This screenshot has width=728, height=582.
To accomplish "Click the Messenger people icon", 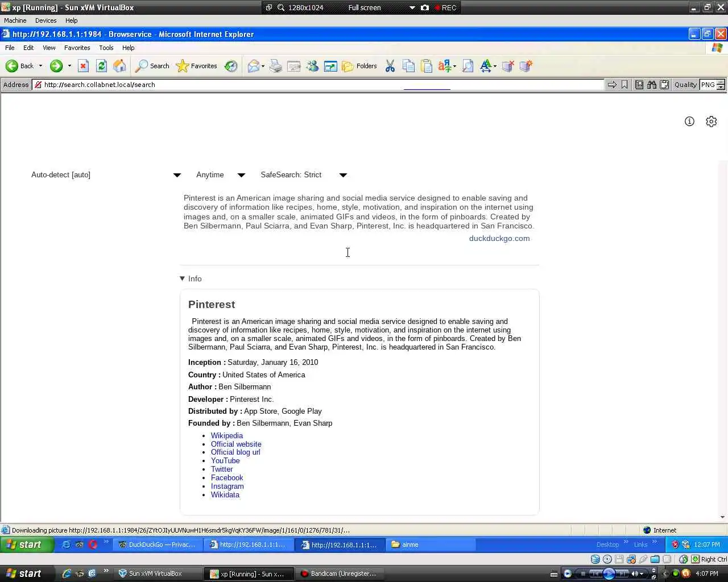I will point(312,66).
